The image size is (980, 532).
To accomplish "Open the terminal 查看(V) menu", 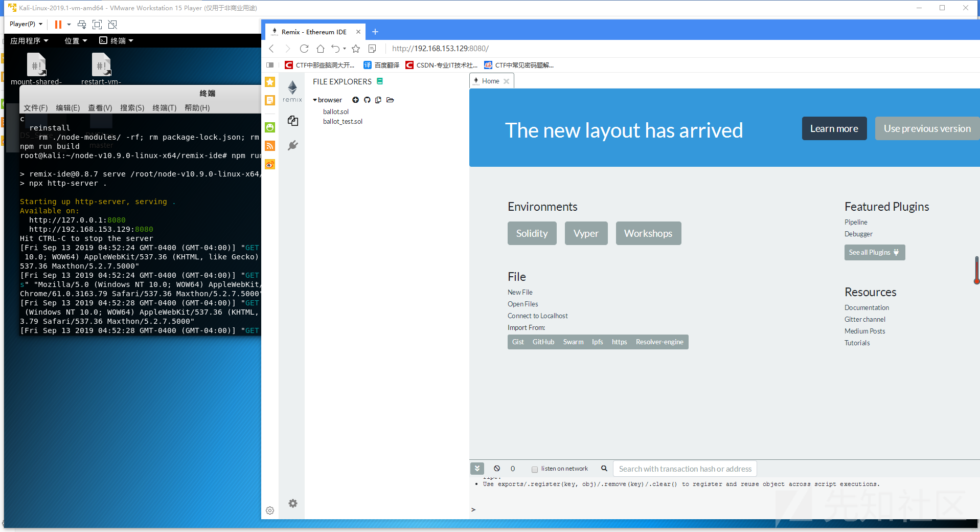I will point(100,108).
